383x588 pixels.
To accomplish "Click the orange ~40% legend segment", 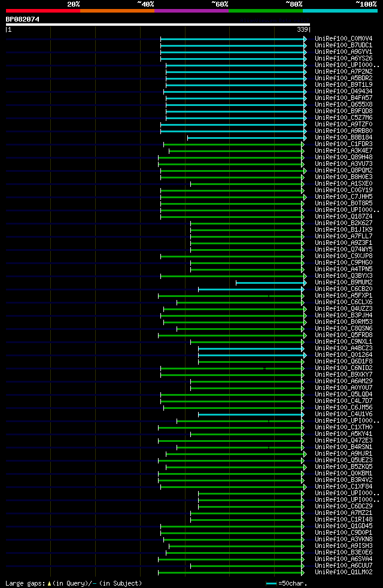I will tap(117, 11).
